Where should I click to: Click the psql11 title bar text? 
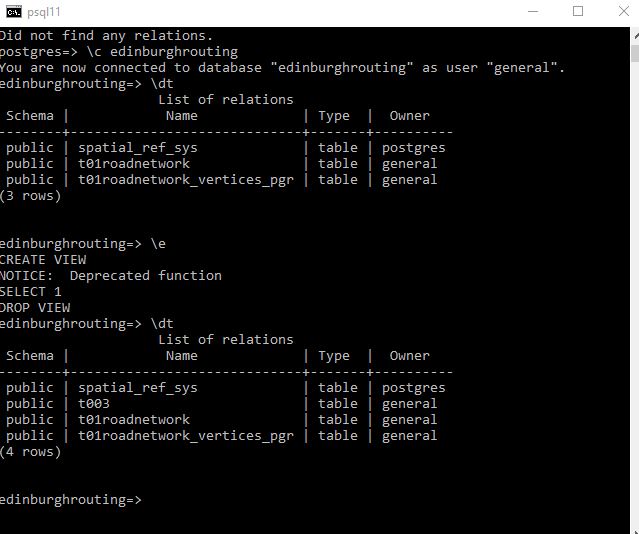44,12
